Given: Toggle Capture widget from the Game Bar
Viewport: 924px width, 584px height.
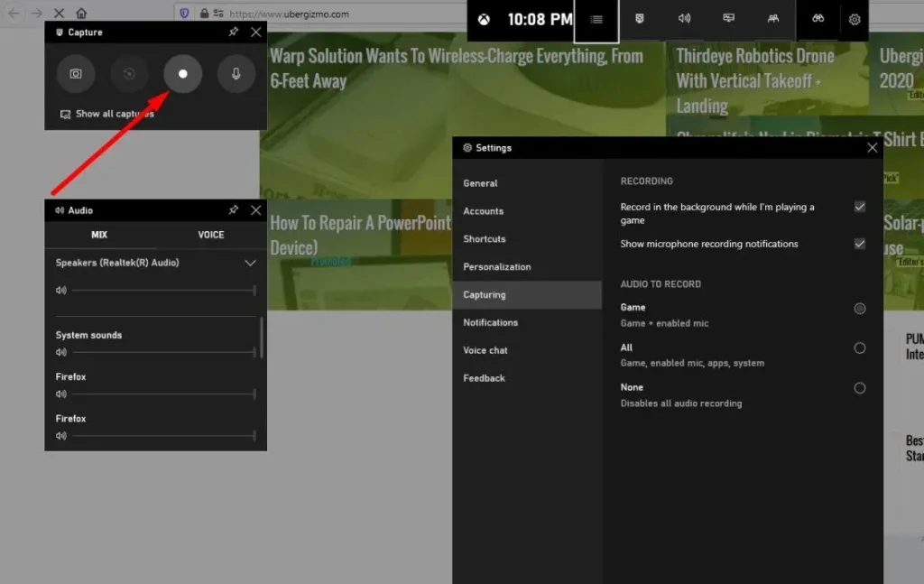Looking at the screenshot, I should click(x=640, y=19).
